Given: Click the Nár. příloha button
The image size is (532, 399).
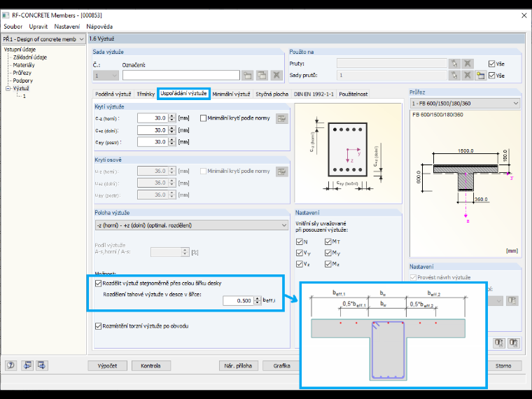Looking at the screenshot, I should click(x=238, y=365).
